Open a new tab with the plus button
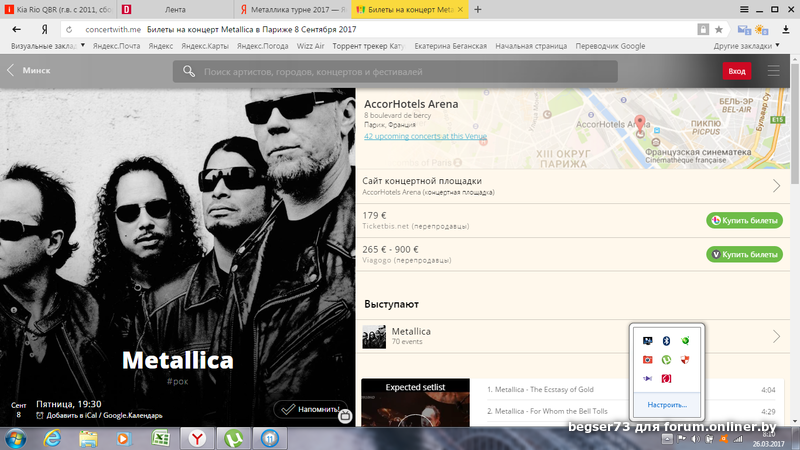Viewport: 800px width, 450px height. pos(478,9)
